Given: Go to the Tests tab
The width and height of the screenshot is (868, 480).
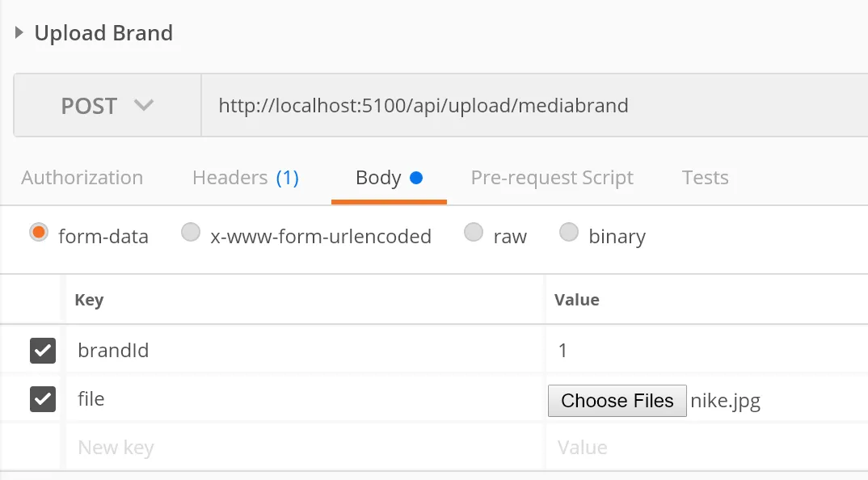Looking at the screenshot, I should [x=705, y=178].
